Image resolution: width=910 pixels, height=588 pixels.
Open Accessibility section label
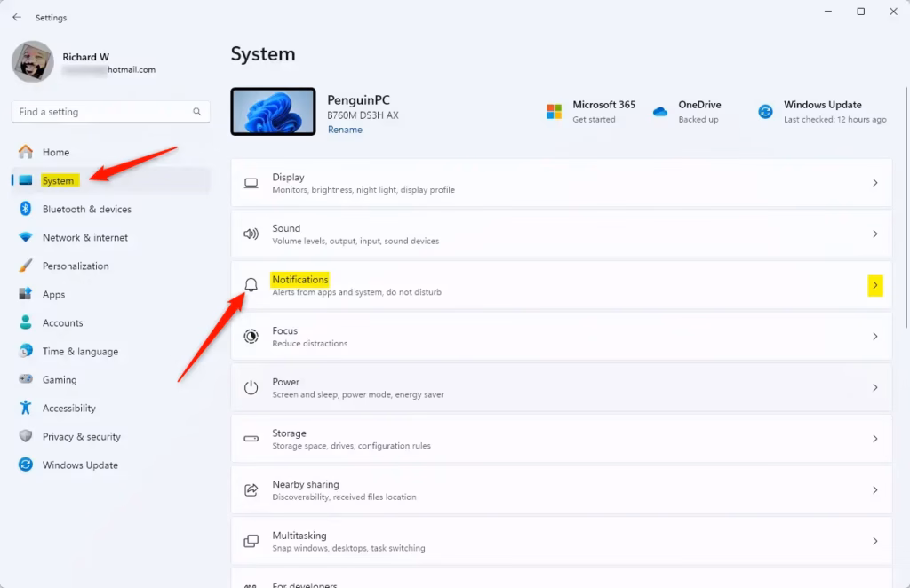69,409
